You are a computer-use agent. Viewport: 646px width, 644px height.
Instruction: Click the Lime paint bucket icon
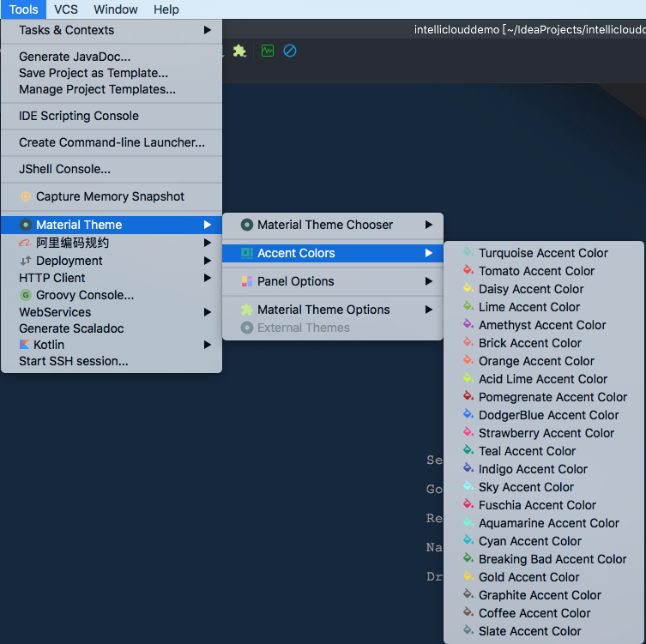(x=468, y=306)
